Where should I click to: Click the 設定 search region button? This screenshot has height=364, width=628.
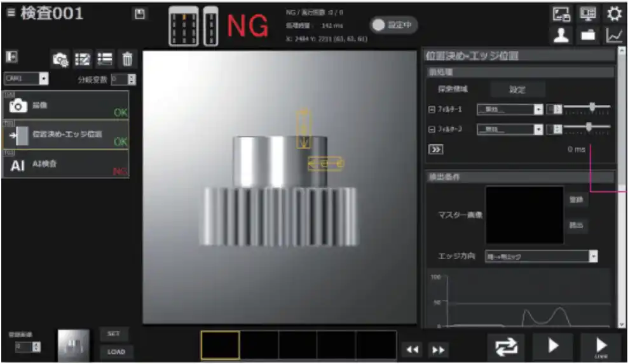point(517,90)
